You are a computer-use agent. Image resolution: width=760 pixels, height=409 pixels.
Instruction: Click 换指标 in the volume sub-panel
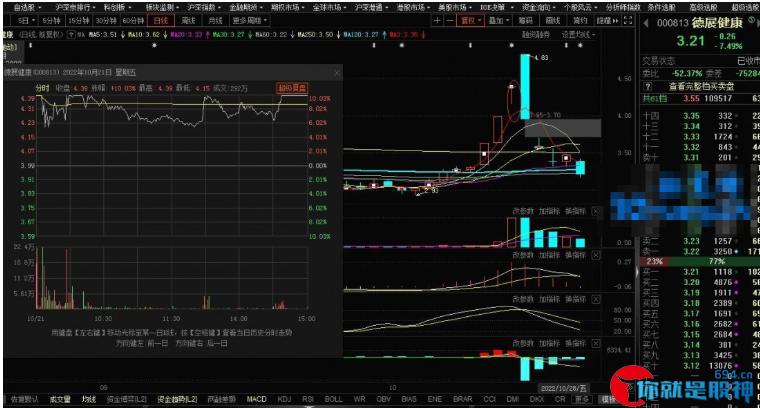point(575,211)
